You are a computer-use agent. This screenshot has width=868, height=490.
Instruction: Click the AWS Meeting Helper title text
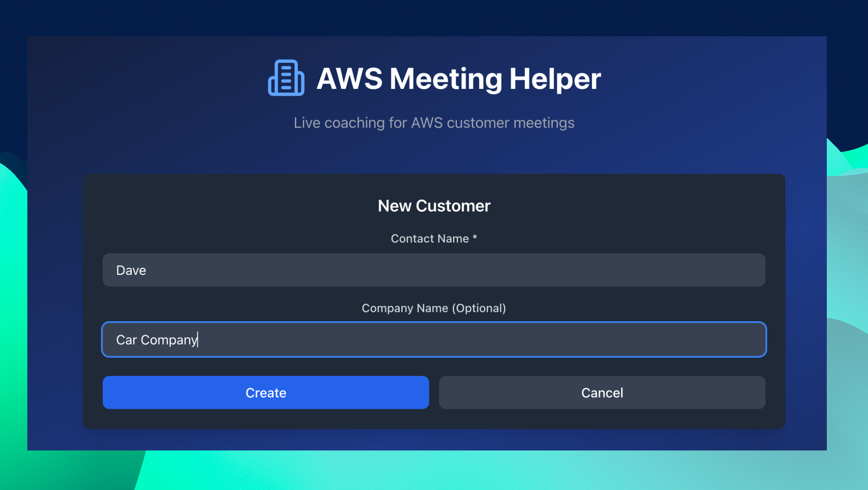[458, 78]
